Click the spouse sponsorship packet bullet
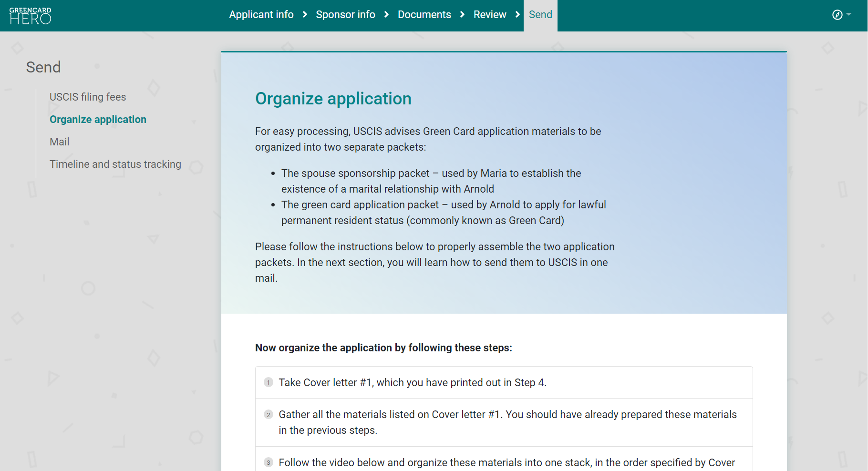The image size is (868, 471). pyautogui.click(x=431, y=181)
